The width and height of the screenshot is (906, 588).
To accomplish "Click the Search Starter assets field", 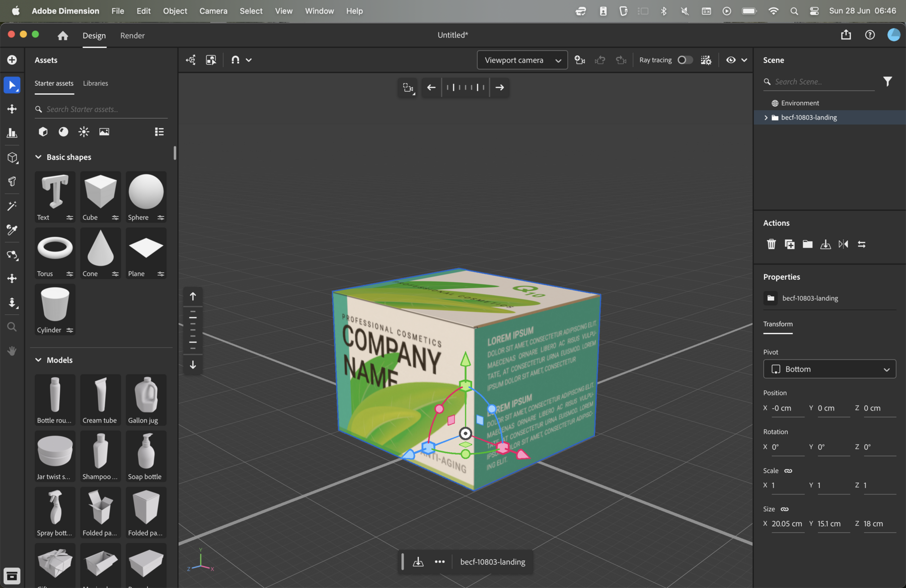I will 101,109.
